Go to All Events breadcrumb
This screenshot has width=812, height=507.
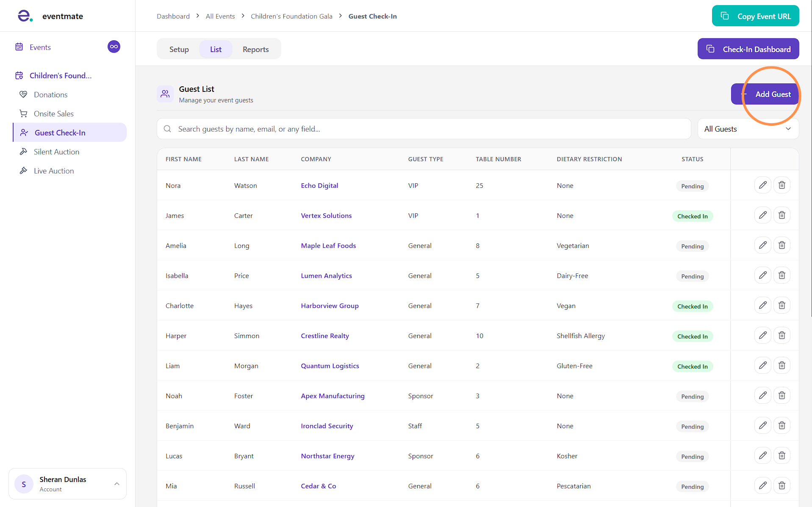pyautogui.click(x=220, y=16)
